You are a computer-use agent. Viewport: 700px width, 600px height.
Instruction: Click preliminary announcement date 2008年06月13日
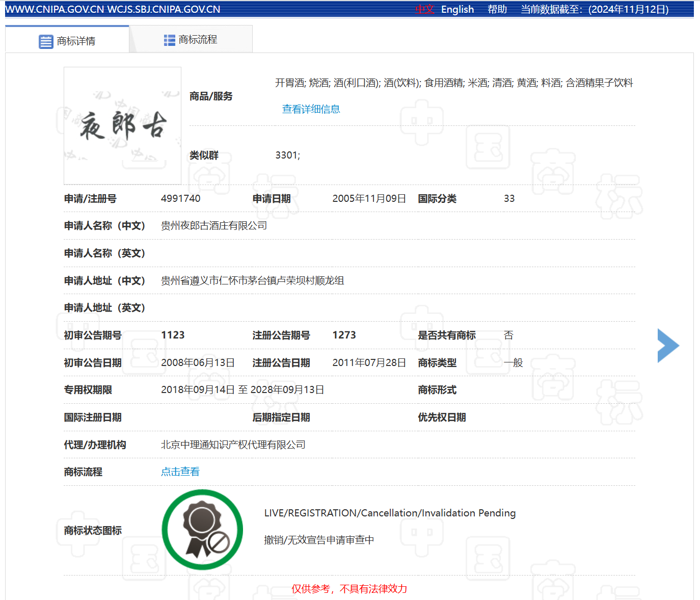tap(198, 362)
